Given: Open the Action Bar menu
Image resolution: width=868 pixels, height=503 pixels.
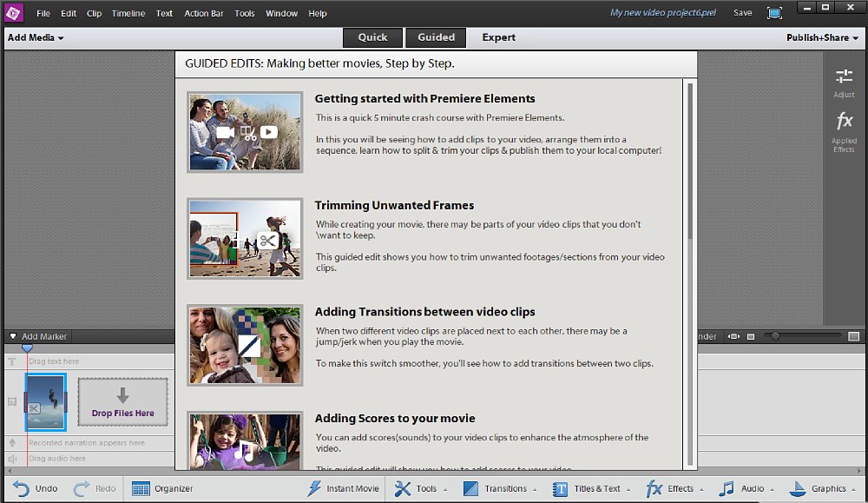Looking at the screenshot, I should 204,13.
